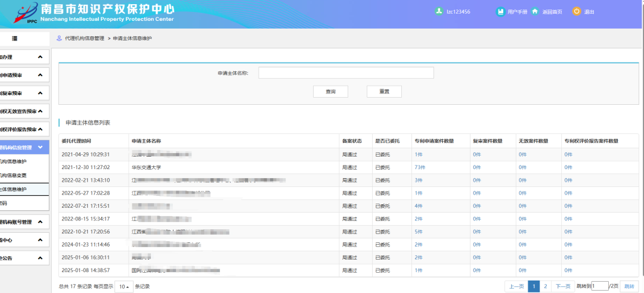The height and width of the screenshot is (293, 644).
Task: Click the orange 退出 power icon
Action: click(577, 11)
